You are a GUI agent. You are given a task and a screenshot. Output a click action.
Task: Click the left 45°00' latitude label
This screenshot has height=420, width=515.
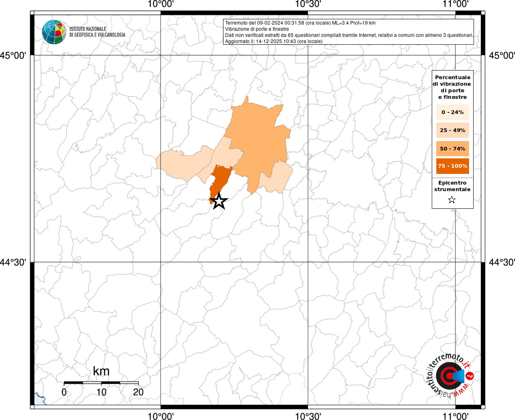tap(13, 55)
